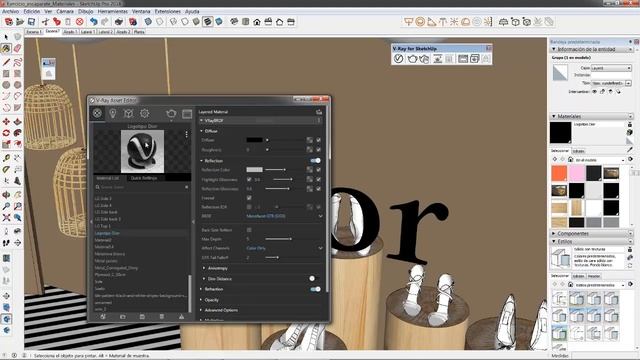Open the Archivo menu
This screenshot has height=360, width=640.
click(11, 11)
